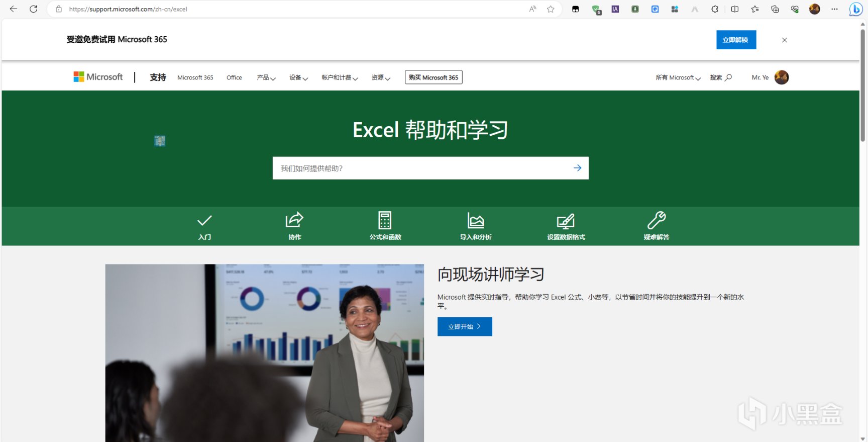Open the 入门 getting started category
The height and width of the screenshot is (442, 868).
[204, 227]
